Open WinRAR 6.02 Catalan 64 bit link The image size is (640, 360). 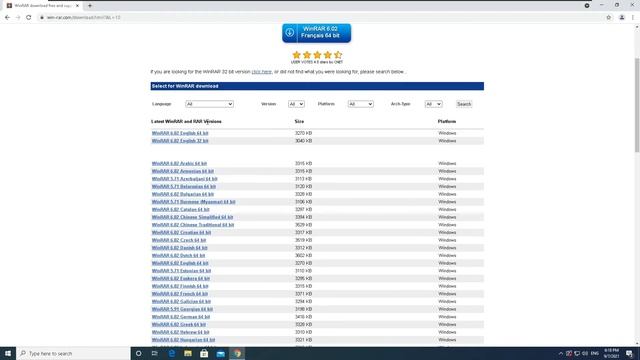click(180, 209)
